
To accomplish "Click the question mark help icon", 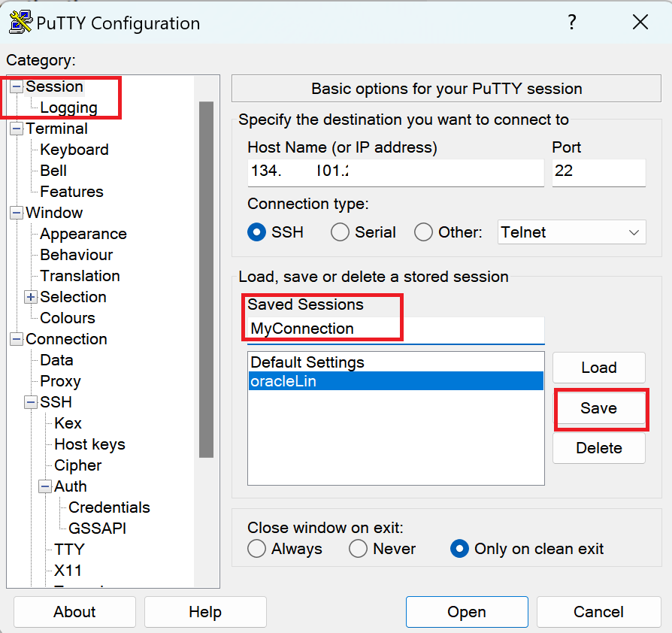I will click(572, 22).
